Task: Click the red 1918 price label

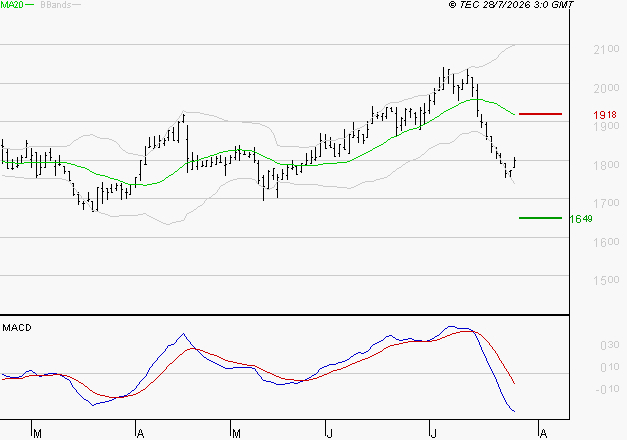Action: (605, 115)
